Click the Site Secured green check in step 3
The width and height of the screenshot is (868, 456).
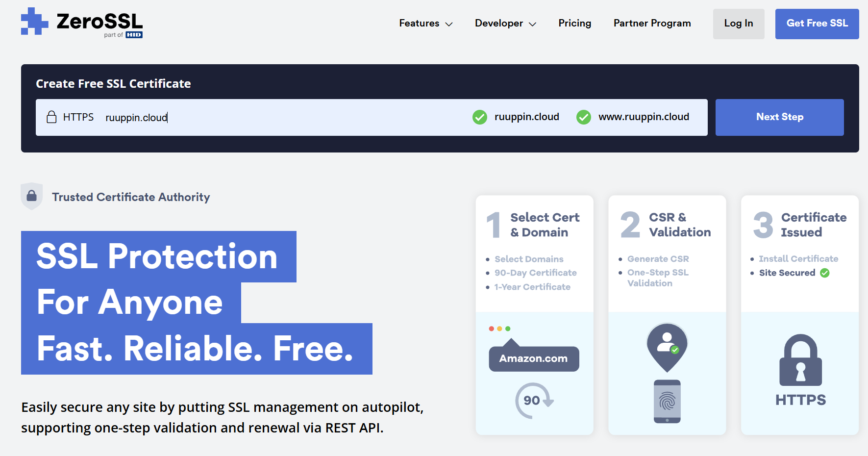click(825, 273)
